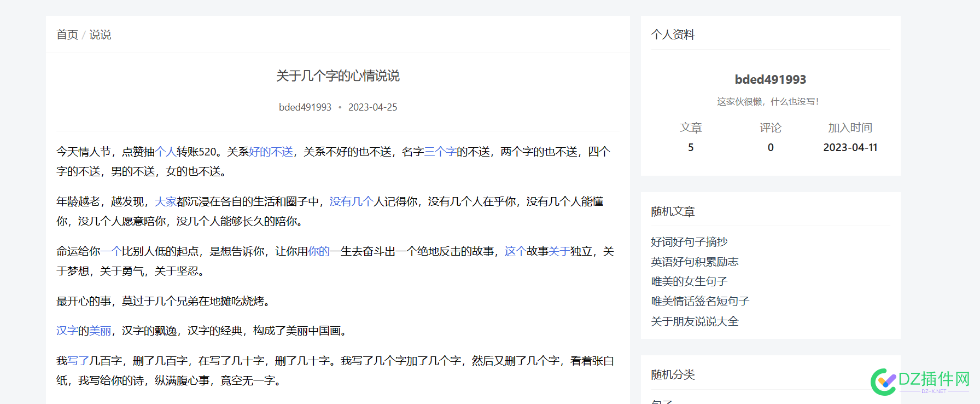Click the article title 关于几个字的心情说说
The width and height of the screenshot is (980, 404).
click(x=338, y=76)
